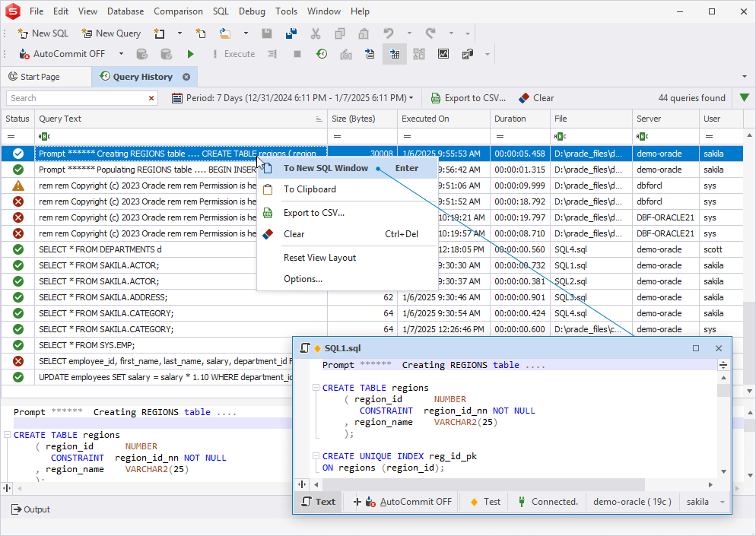Click SQL1.sql window horizontal scrollbar thumb

coord(483,484)
